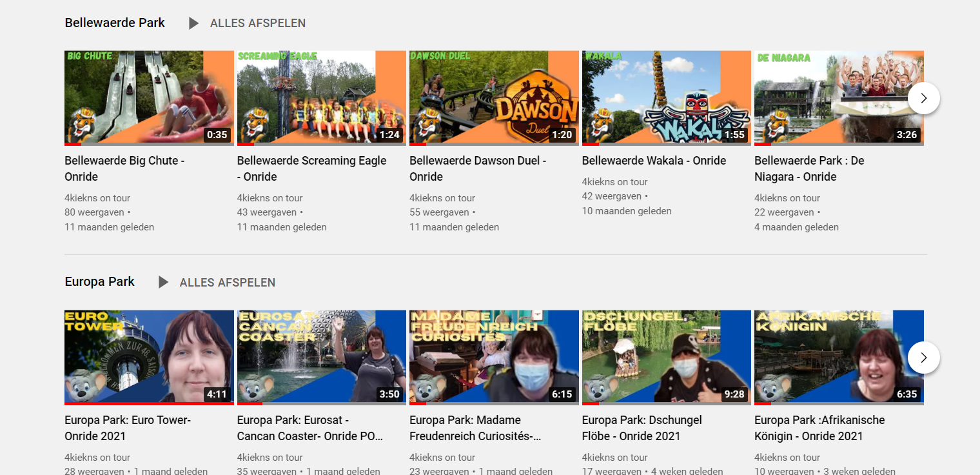Open the De Niagara video thumbnail
The width and height of the screenshot is (980, 475).
click(x=839, y=98)
